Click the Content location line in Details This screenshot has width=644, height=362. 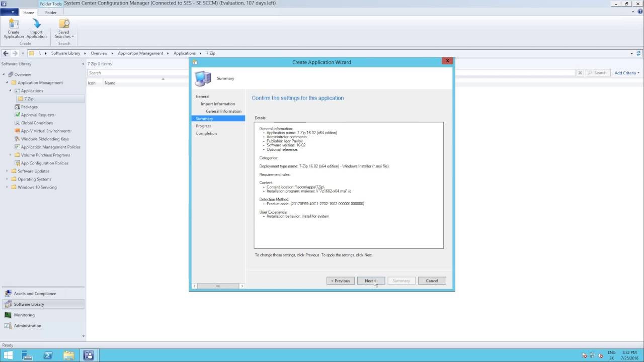coord(295,187)
